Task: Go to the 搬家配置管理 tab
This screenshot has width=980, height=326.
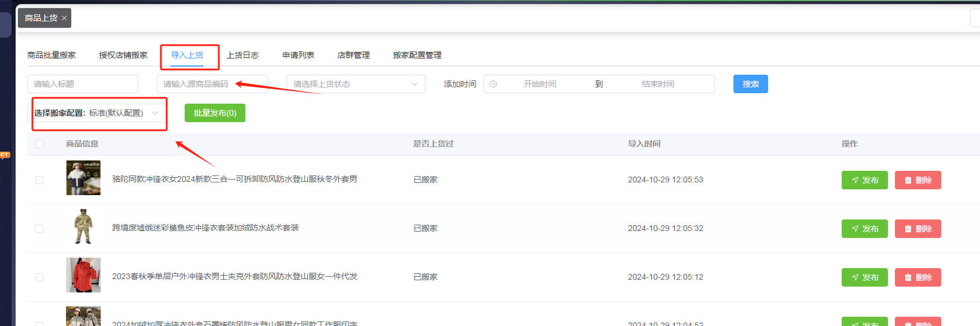Action: point(417,55)
